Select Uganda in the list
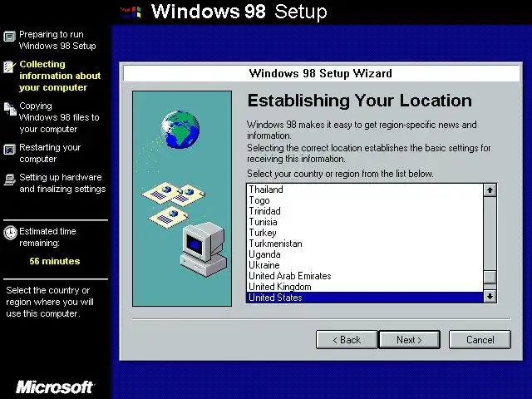The height and width of the screenshot is (399, 532). point(365,254)
